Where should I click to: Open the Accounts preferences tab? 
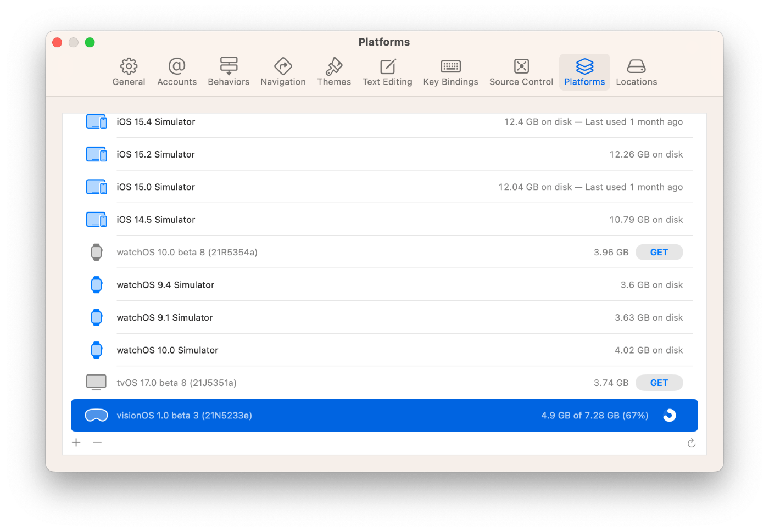tap(177, 72)
